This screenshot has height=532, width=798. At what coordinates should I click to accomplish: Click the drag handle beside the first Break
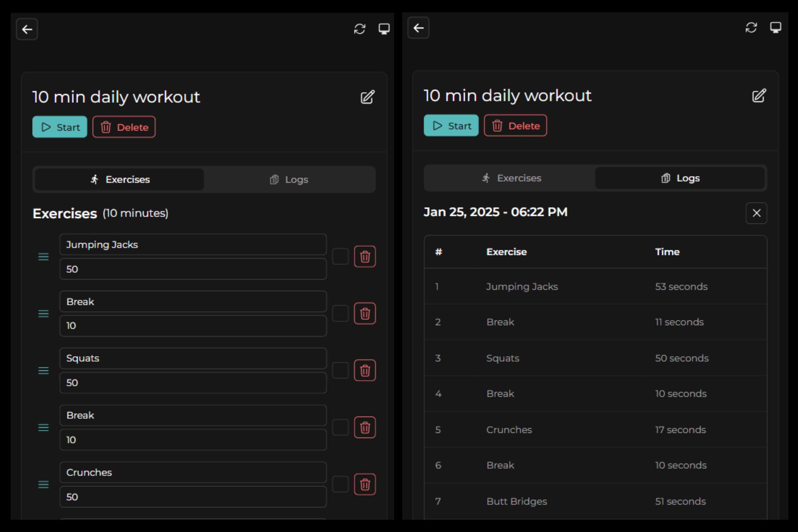(44, 314)
